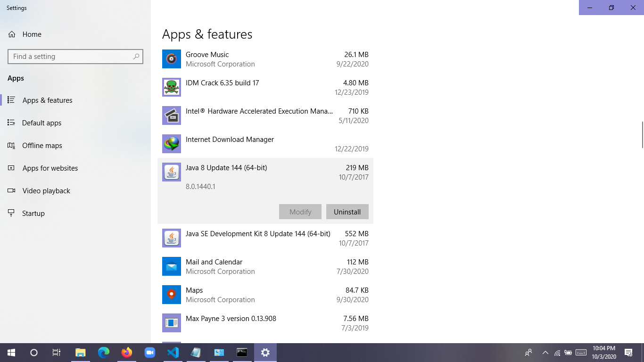The height and width of the screenshot is (362, 644).
Task: Launch Firefox from the taskbar
Action: coord(127,353)
